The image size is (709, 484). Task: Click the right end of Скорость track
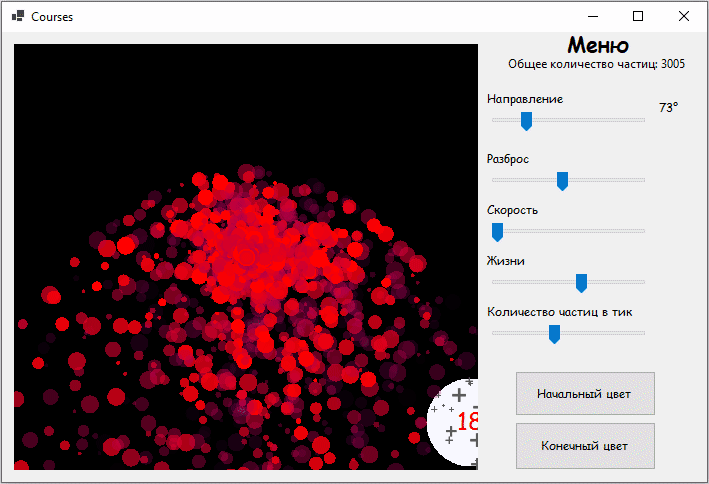click(642, 231)
